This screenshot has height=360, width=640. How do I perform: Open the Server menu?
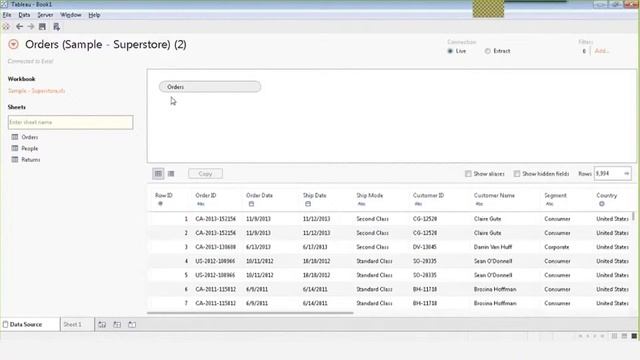(45, 15)
